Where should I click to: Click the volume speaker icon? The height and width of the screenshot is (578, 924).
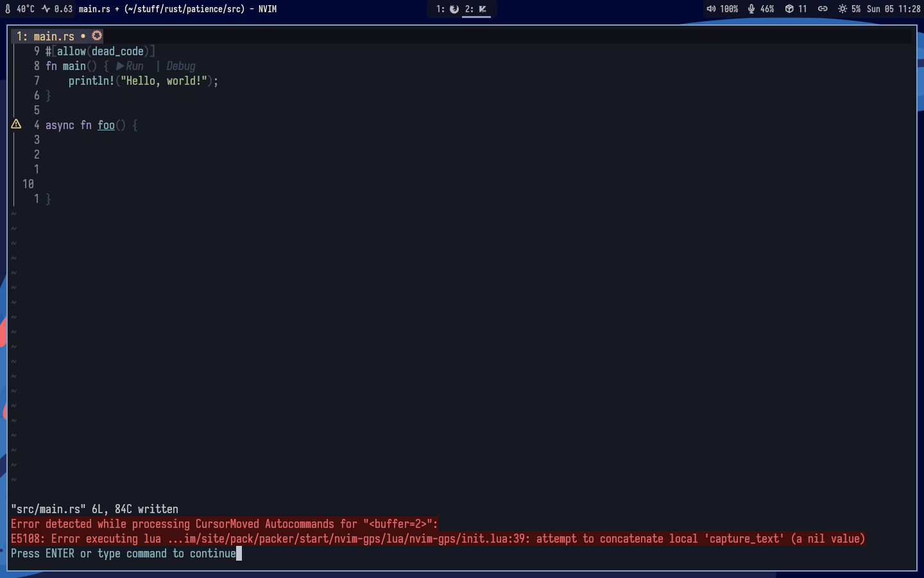pyautogui.click(x=711, y=9)
